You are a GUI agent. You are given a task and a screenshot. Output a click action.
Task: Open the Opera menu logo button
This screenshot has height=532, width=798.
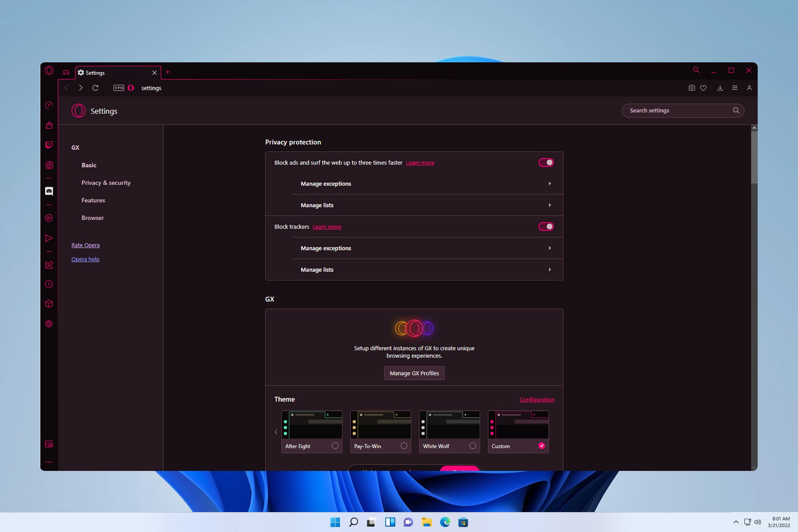point(49,71)
